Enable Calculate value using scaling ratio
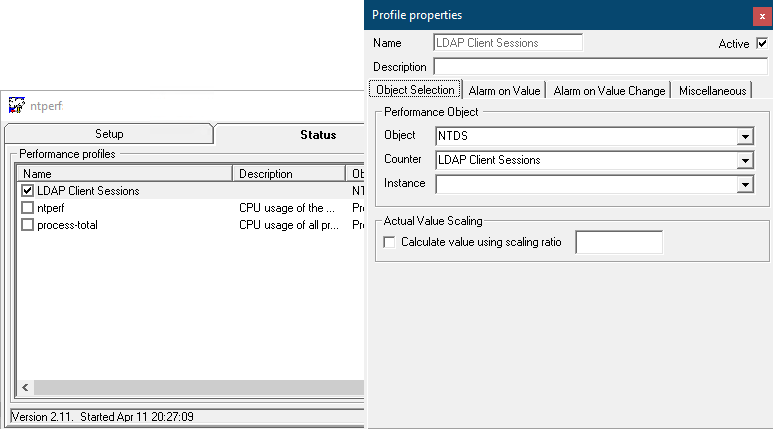Viewport: 773px width, 429px height. pyautogui.click(x=389, y=242)
